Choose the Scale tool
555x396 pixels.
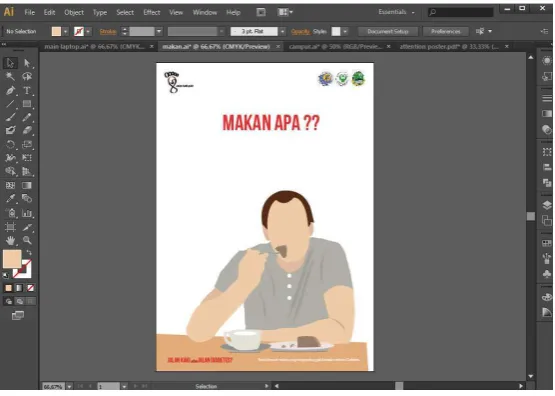(x=27, y=144)
